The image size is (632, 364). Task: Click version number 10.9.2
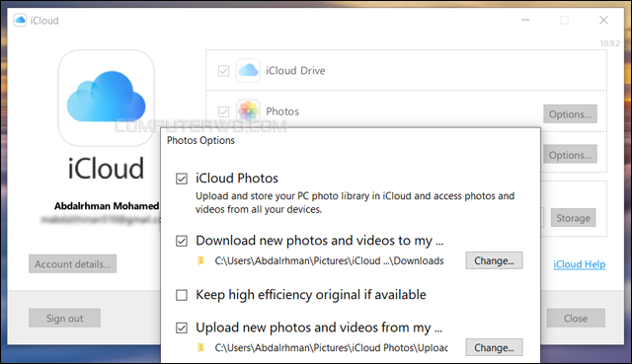(x=610, y=43)
